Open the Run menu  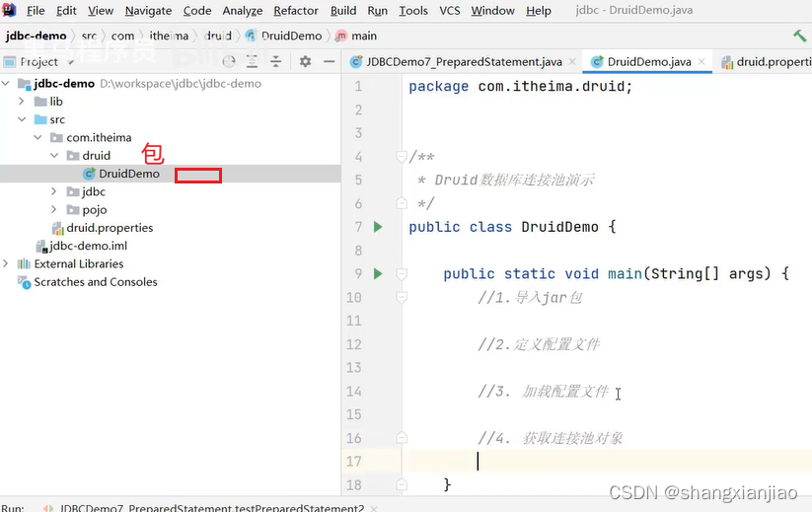tap(378, 10)
